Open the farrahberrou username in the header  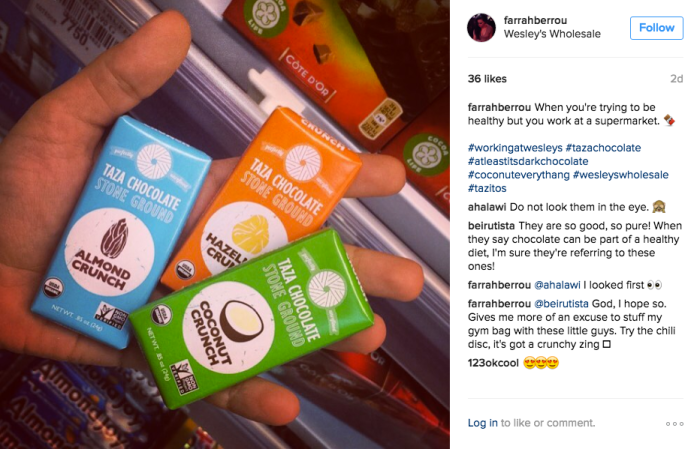535,20
